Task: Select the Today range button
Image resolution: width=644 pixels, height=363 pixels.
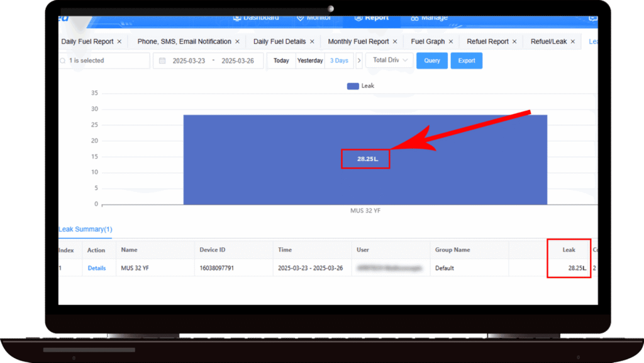Action: coord(281,61)
